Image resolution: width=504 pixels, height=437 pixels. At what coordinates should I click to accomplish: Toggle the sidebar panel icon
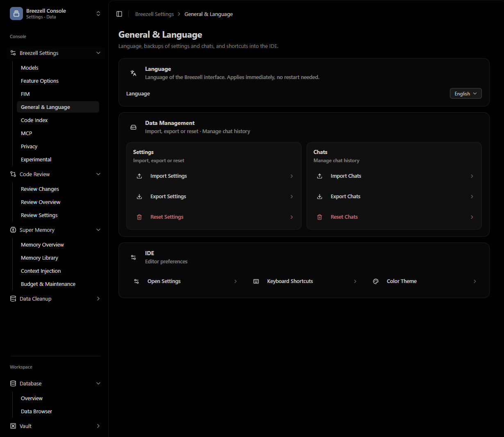(x=119, y=14)
